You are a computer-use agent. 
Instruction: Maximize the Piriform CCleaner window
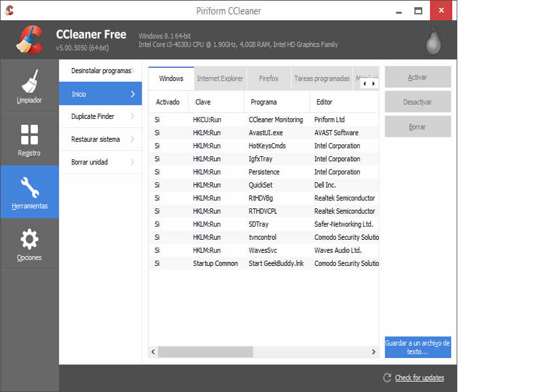(x=418, y=11)
